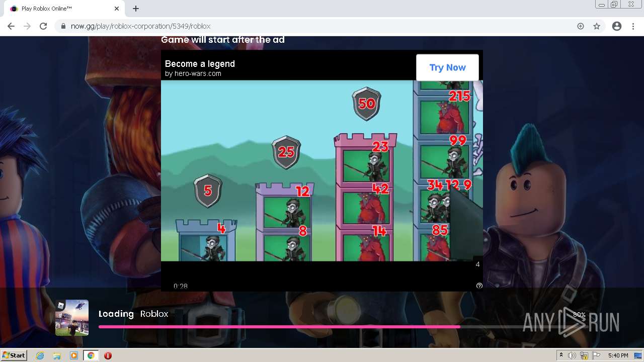Open a new tab with the plus button
This screenshot has width=644, height=362.
pos(136,9)
